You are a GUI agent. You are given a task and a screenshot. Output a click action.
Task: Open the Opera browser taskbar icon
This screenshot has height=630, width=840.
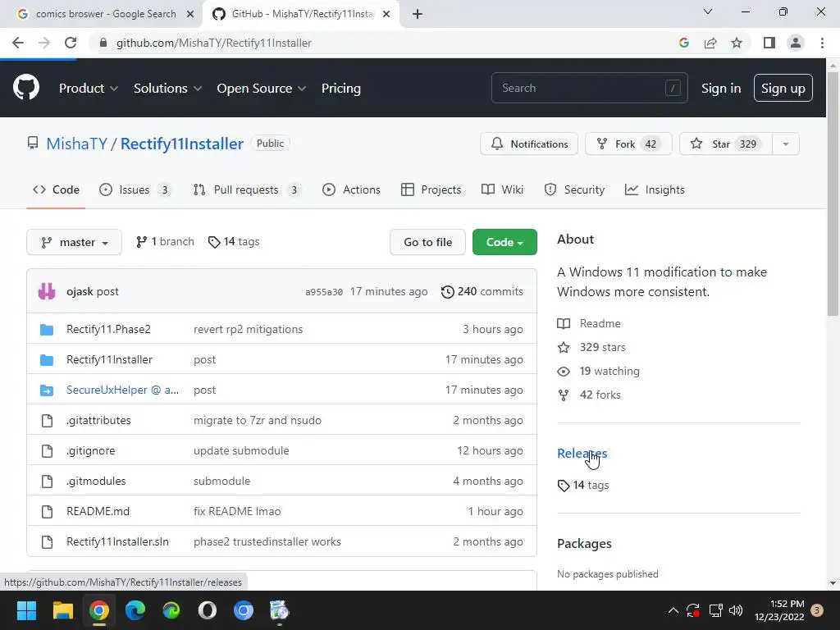pos(208,610)
